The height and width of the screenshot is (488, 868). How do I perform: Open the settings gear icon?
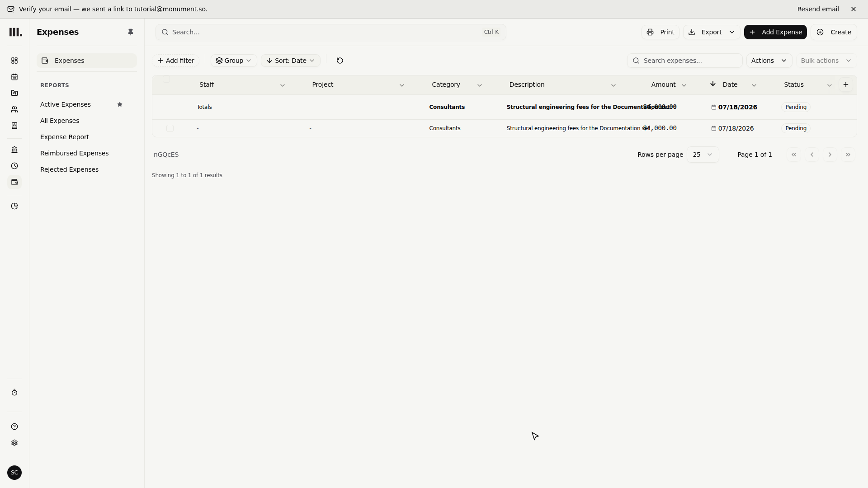14,443
